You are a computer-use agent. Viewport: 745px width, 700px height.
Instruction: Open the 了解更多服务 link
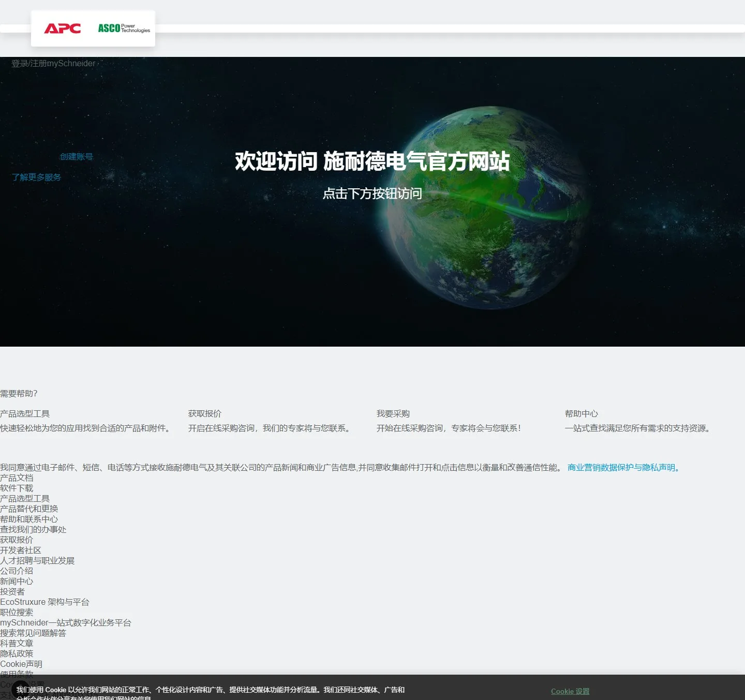click(x=36, y=177)
